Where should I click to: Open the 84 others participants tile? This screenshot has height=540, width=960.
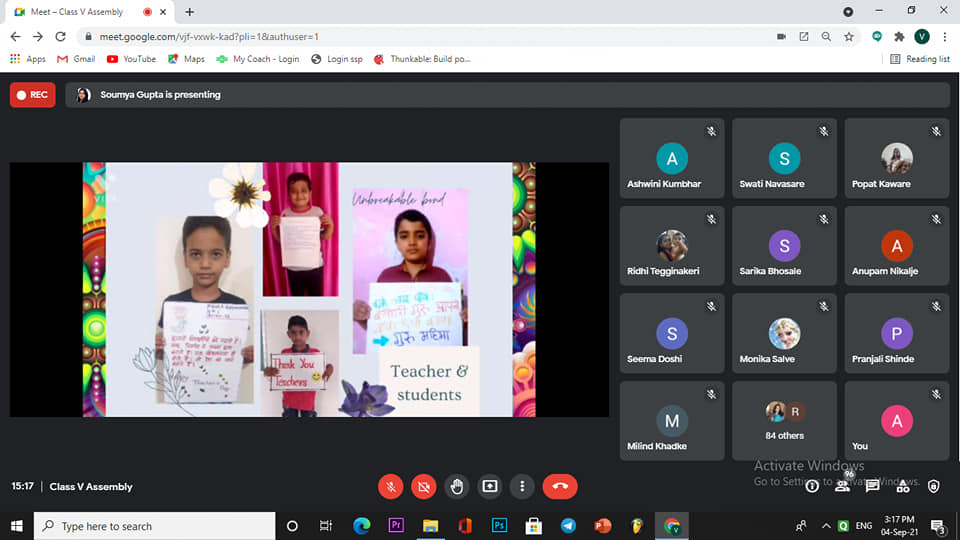pyautogui.click(x=784, y=421)
